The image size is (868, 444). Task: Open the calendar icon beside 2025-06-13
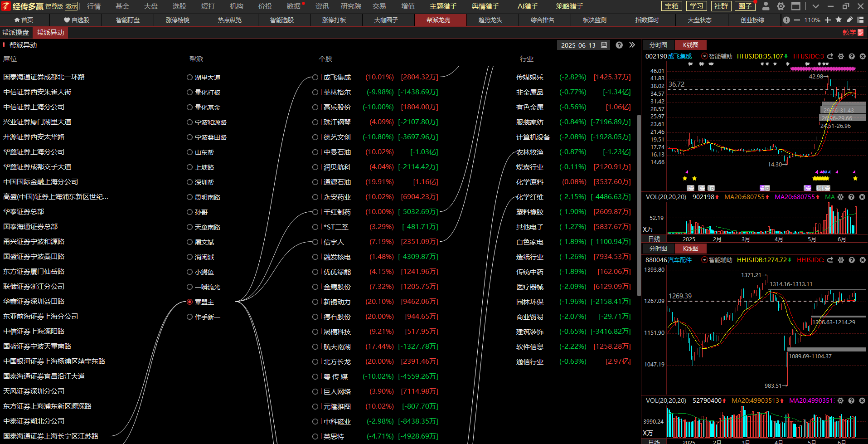tap(604, 45)
